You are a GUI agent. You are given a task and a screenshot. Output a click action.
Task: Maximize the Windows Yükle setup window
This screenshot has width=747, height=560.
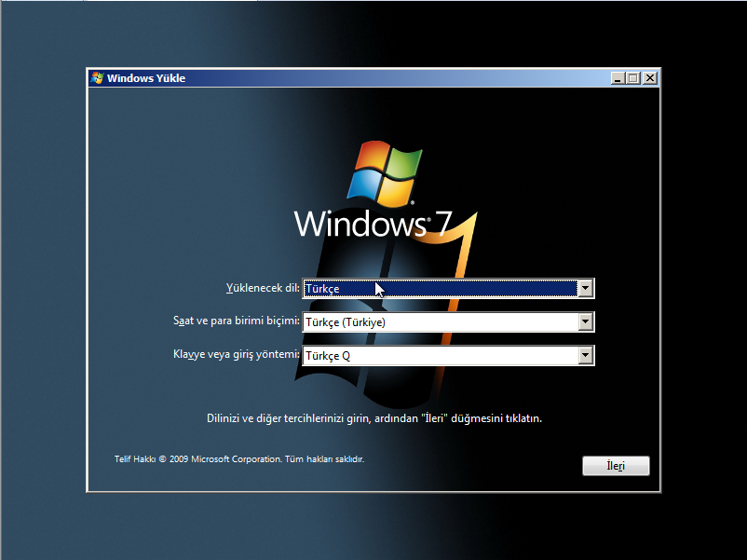633,78
